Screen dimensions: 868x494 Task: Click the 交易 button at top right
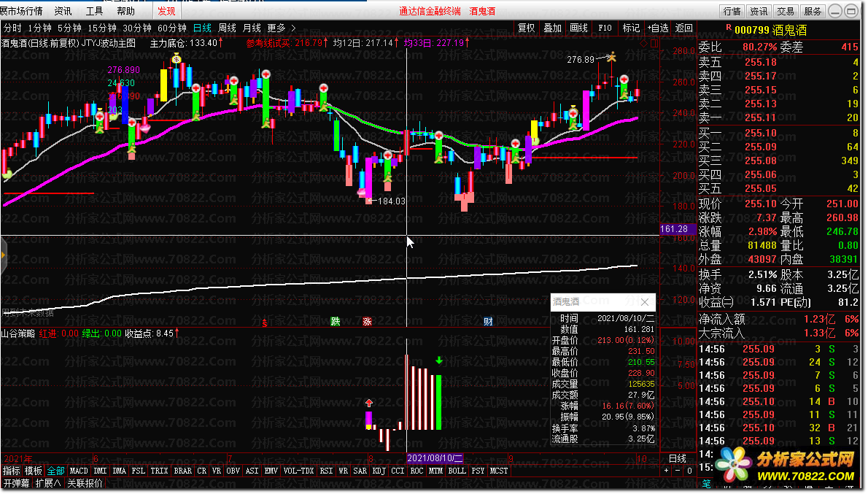tap(786, 11)
